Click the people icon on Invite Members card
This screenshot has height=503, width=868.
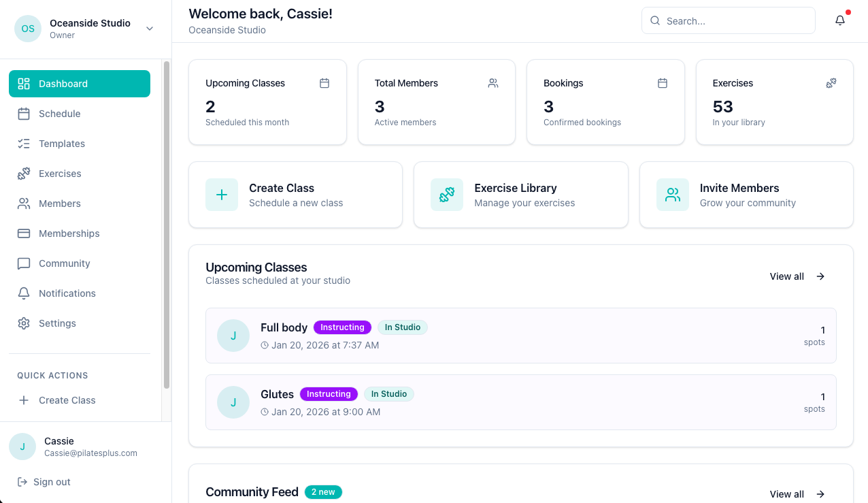pos(672,195)
